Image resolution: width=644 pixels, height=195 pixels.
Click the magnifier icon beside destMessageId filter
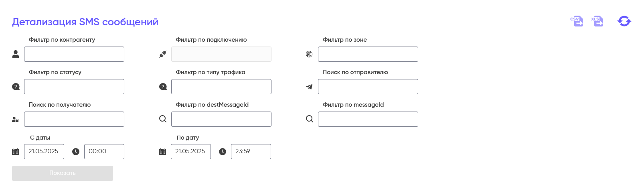[163, 119]
